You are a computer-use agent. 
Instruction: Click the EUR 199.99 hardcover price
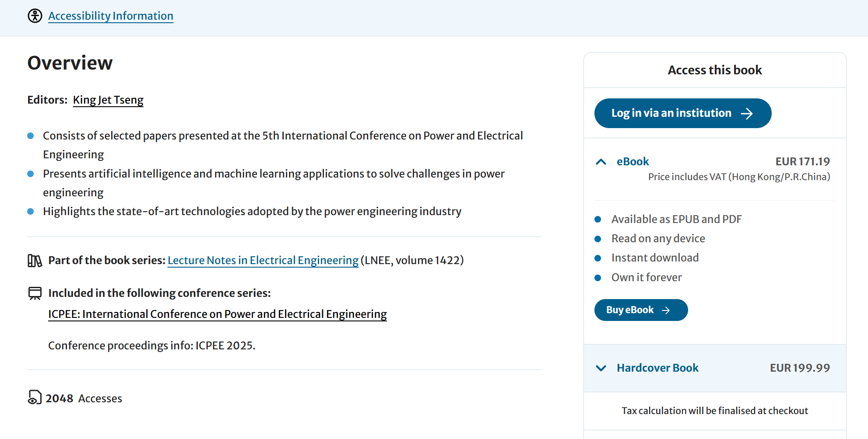[800, 368]
